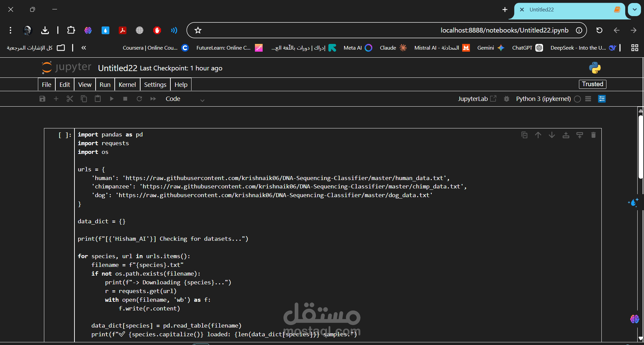Image resolution: width=644 pixels, height=345 pixels.
Task: Open the Edit menu
Action: (65, 84)
